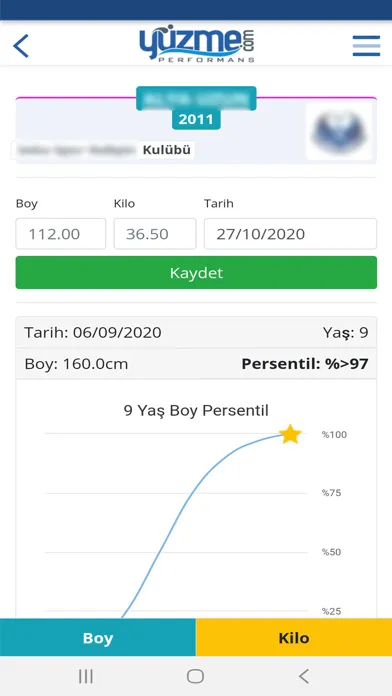Screen dimensions: 392x696
Task: Tap the Persentil: %>97 label
Action: tap(305, 364)
